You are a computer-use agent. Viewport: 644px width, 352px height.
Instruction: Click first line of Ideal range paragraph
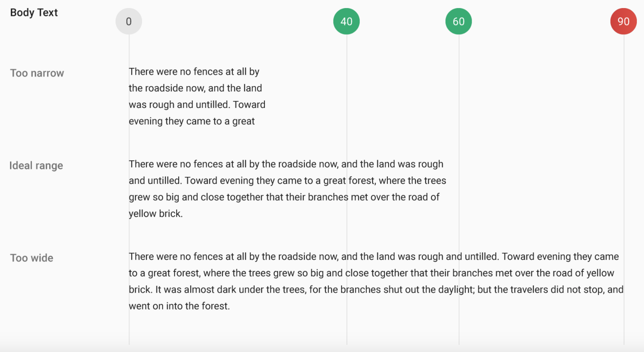286,164
